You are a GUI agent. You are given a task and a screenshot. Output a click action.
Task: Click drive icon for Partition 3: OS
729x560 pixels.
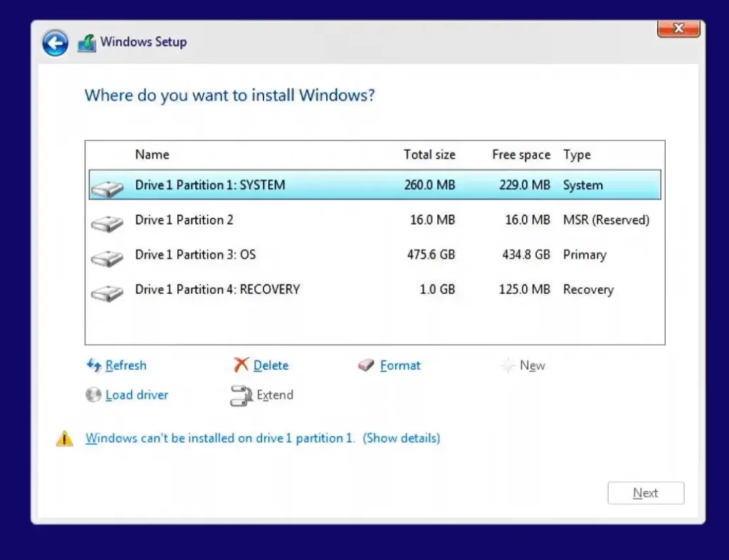click(107, 258)
